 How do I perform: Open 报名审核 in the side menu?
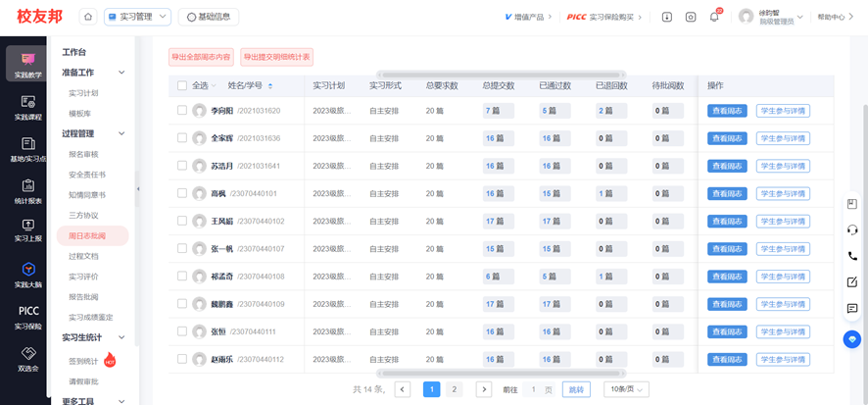83,154
